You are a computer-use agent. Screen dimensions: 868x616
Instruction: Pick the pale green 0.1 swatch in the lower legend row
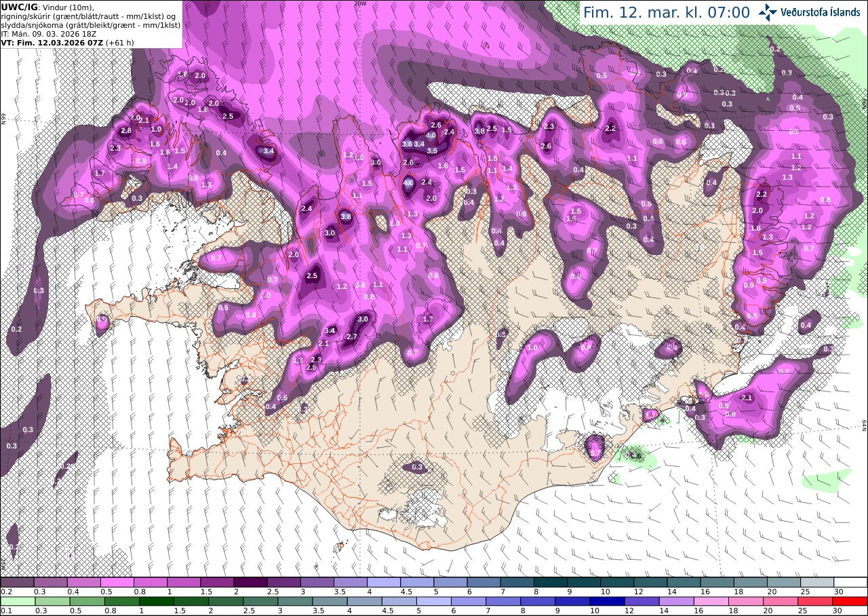click(17, 601)
